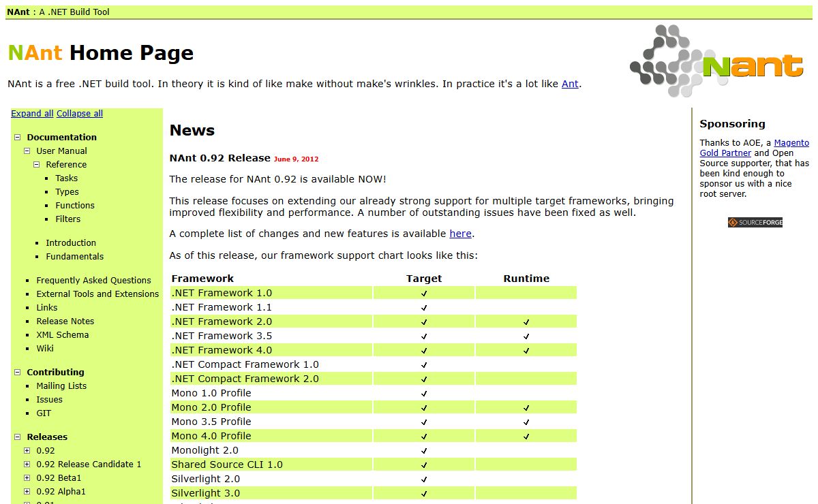This screenshot has width=818, height=504.
Task: Select the User Manual label
Action: [62, 151]
